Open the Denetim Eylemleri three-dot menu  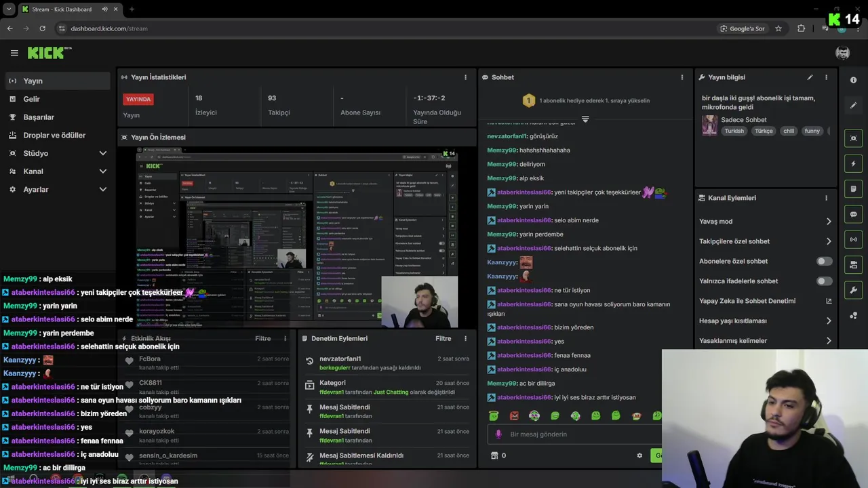(x=465, y=338)
